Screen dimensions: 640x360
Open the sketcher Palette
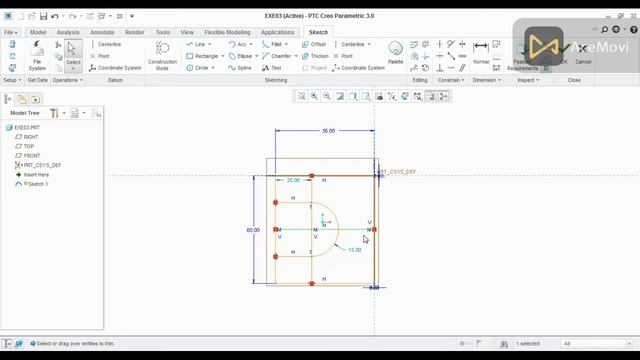(x=395, y=53)
